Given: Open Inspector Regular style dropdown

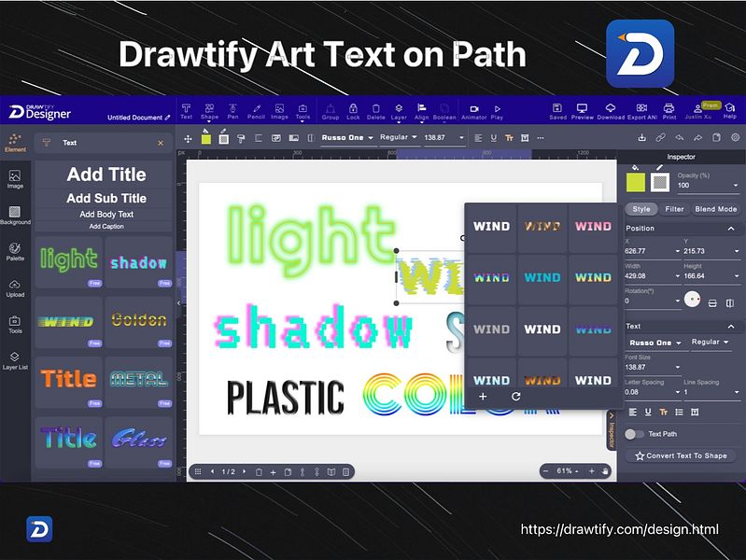Looking at the screenshot, I should pyautogui.click(x=710, y=343).
